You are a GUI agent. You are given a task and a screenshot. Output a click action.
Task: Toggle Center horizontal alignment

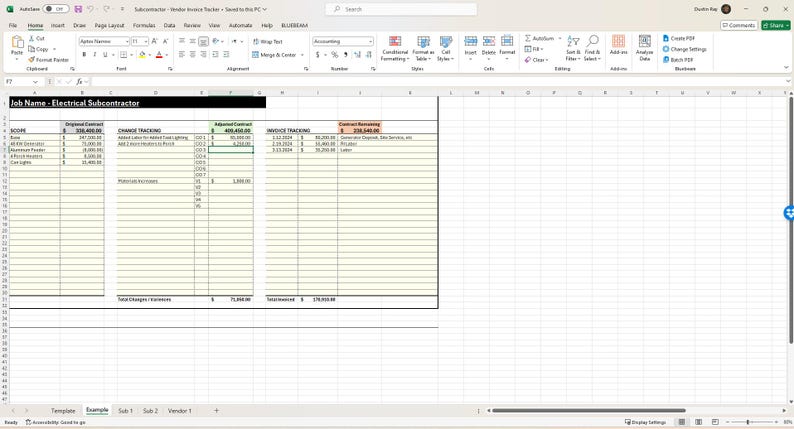[192, 55]
